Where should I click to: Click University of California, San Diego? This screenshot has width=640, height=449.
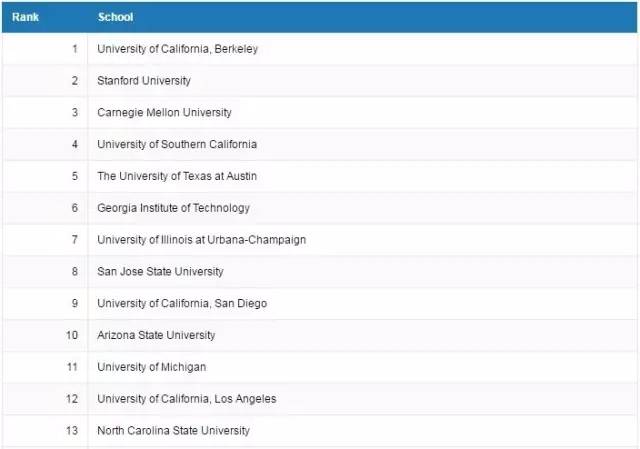point(182,304)
